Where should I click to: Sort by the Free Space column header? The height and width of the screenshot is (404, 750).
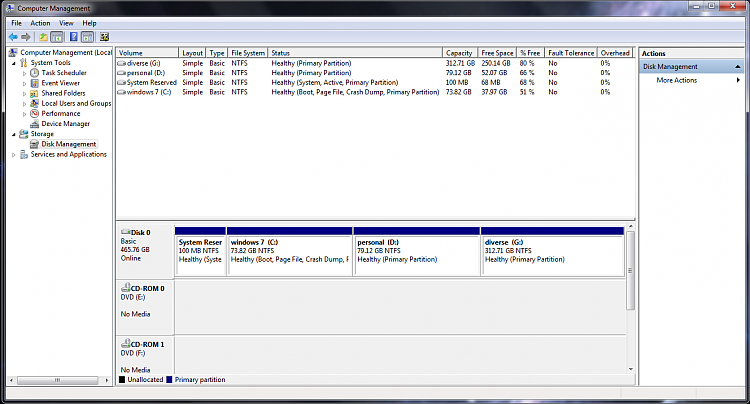pyautogui.click(x=497, y=53)
